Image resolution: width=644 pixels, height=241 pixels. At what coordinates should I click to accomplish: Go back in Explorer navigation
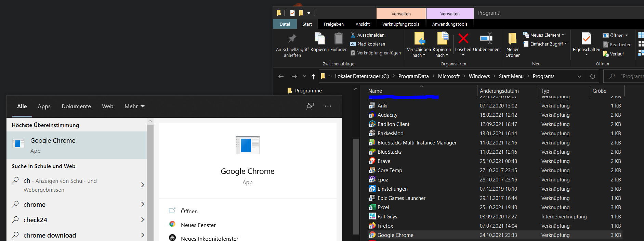pyautogui.click(x=281, y=76)
